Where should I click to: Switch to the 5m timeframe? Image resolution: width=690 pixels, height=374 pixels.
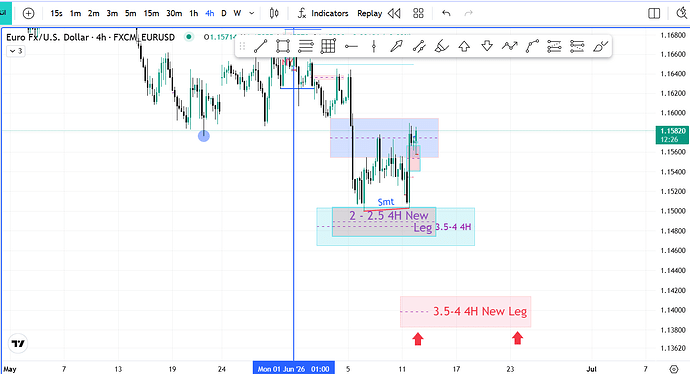click(x=131, y=14)
